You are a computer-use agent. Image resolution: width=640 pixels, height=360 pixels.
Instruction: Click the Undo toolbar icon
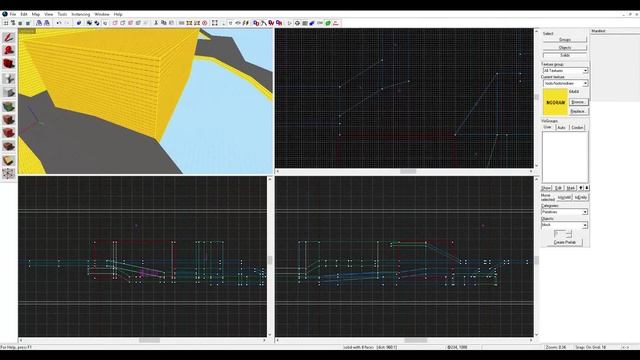pos(58,23)
